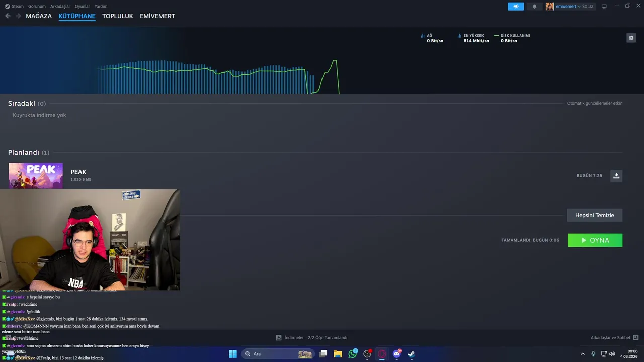
Task: Select the KÜTÜPHANE tab
Action: pos(77,16)
